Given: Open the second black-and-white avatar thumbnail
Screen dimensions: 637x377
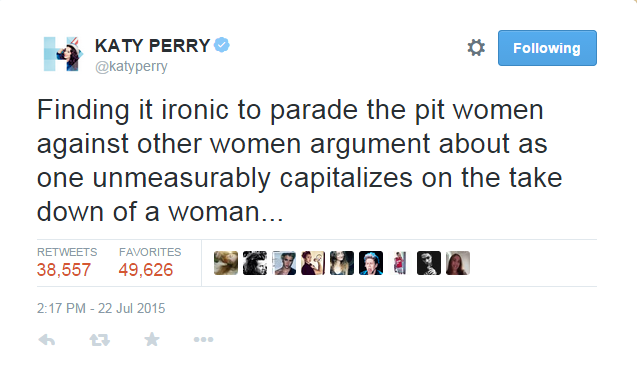Looking at the screenshot, I should click(x=255, y=263).
